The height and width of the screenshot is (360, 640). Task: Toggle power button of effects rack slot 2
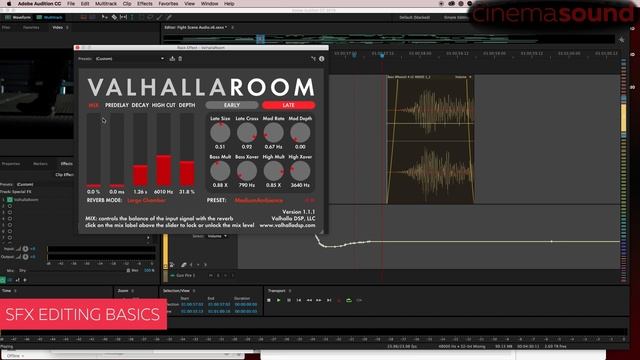coord(10,206)
